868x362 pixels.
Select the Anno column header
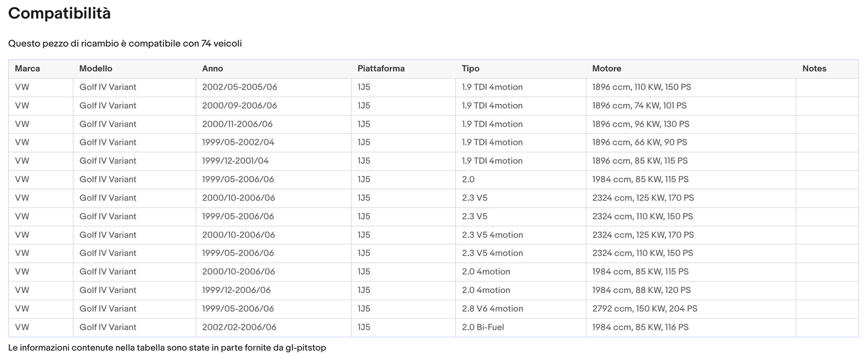click(x=213, y=68)
